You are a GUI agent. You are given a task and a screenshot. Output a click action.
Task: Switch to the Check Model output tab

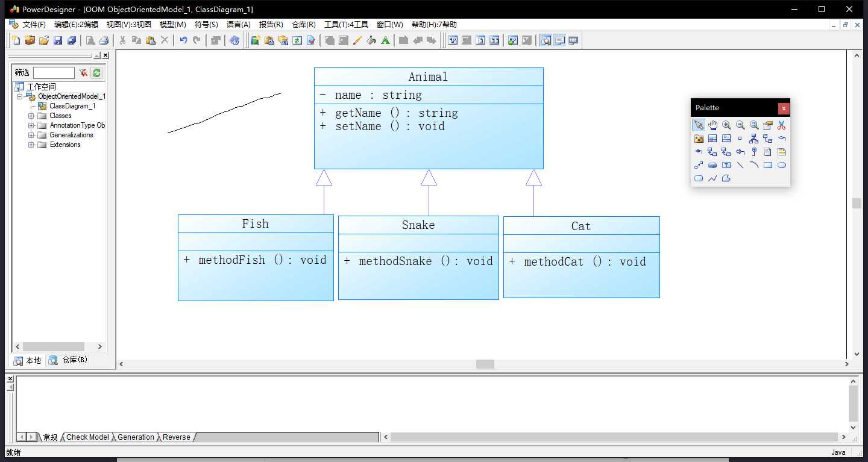click(x=88, y=437)
